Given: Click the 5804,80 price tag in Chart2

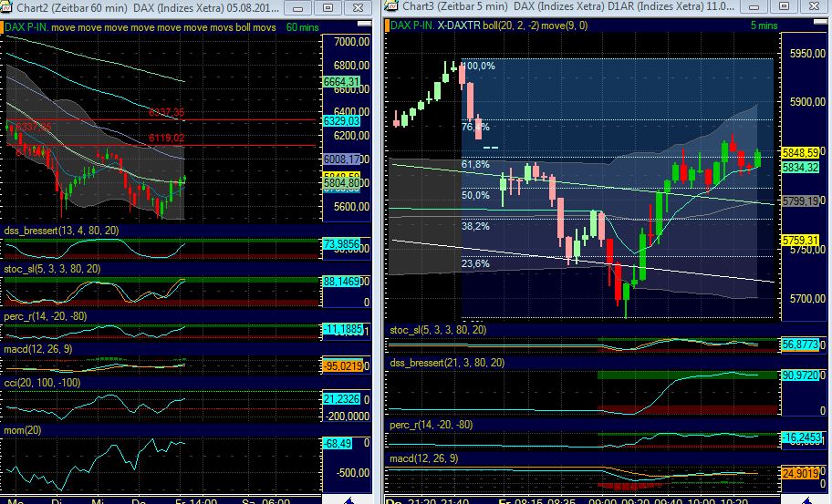Looking at the screenshot, I should 341,183.
